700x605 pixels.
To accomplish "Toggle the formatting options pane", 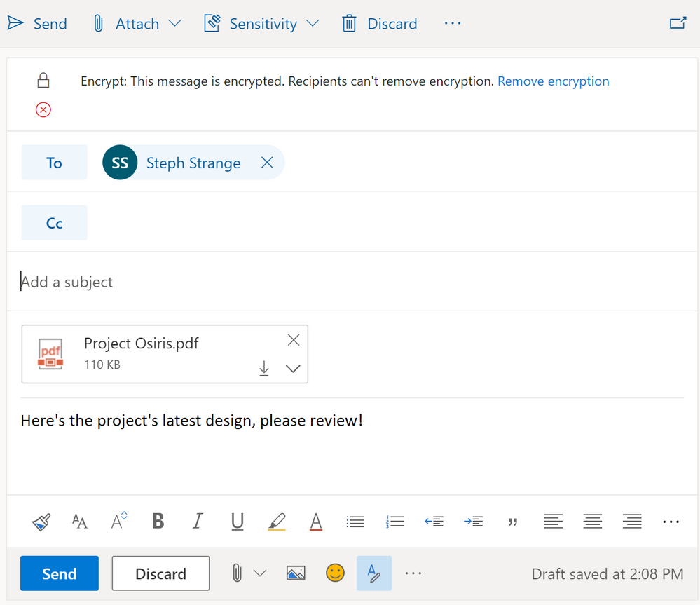I will tap(373, 573).
